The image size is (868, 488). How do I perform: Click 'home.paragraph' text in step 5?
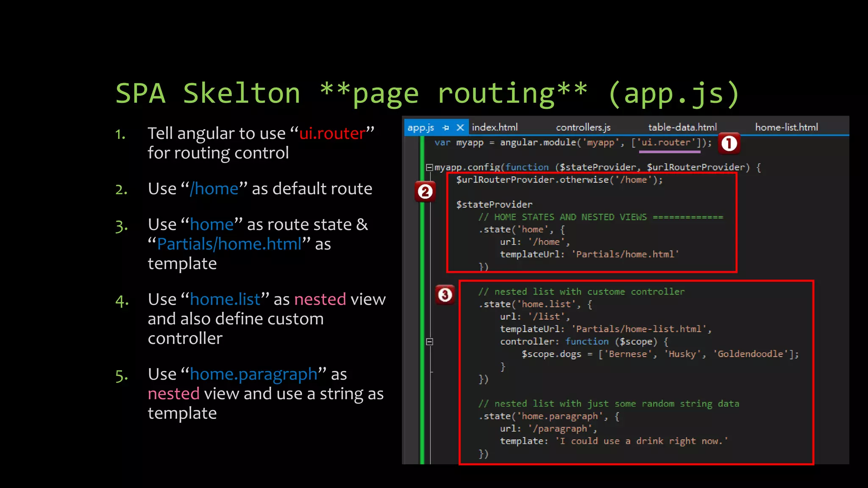253,374
